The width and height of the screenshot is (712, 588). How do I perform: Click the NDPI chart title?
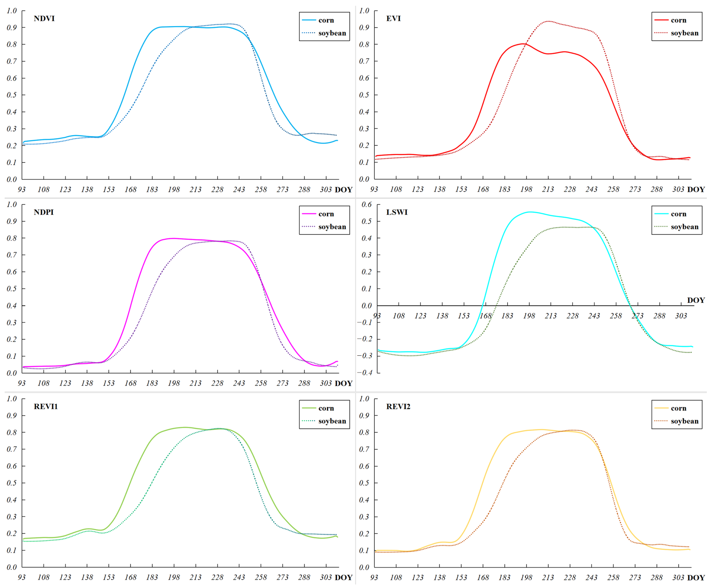(x=44, y=212)
